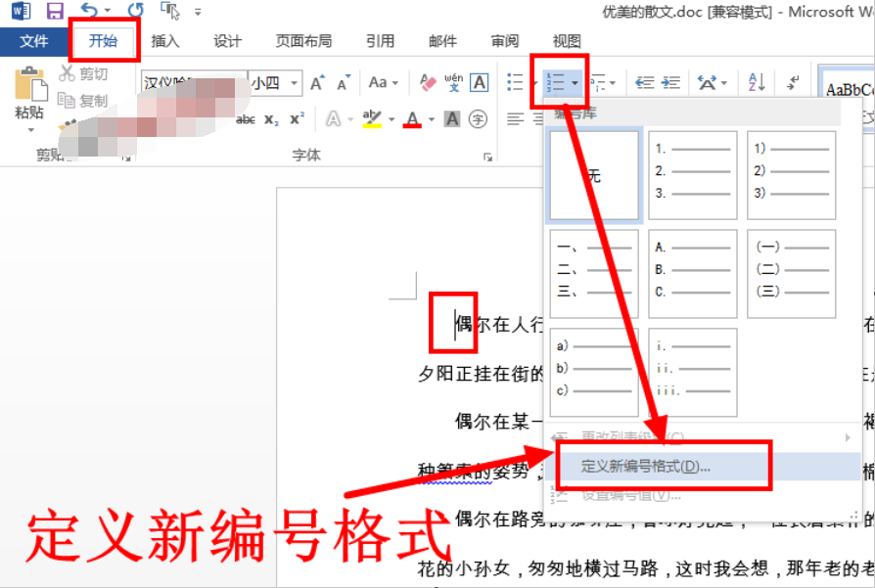Open the 文件 (File) menu button
The height and width of the screenshot is (588, 875).
34,41
